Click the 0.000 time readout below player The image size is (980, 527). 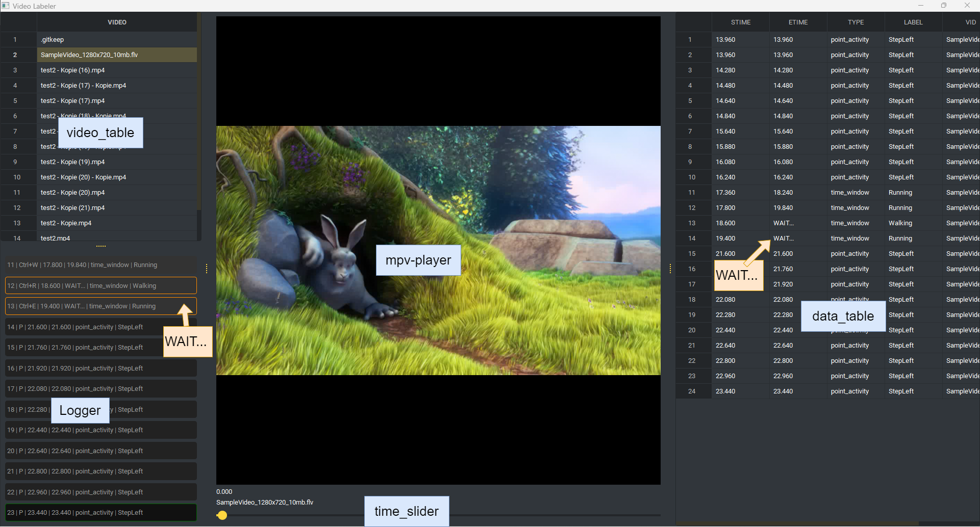click(x=224, y=492)
